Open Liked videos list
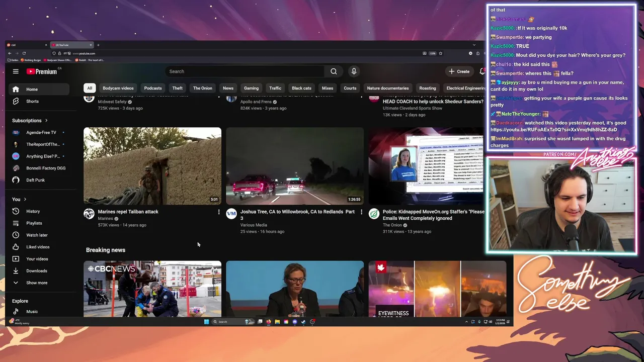This screenshot has height=362, width=644. point(39,247)
